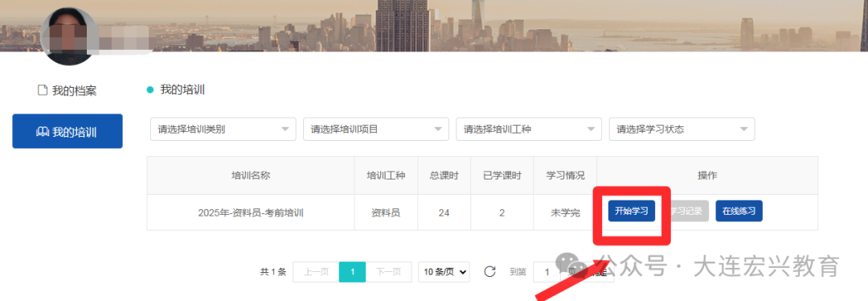The image size is (868, 301).
Task: Open the 请选择培训工种 dropdown
Action: point(529,129)
